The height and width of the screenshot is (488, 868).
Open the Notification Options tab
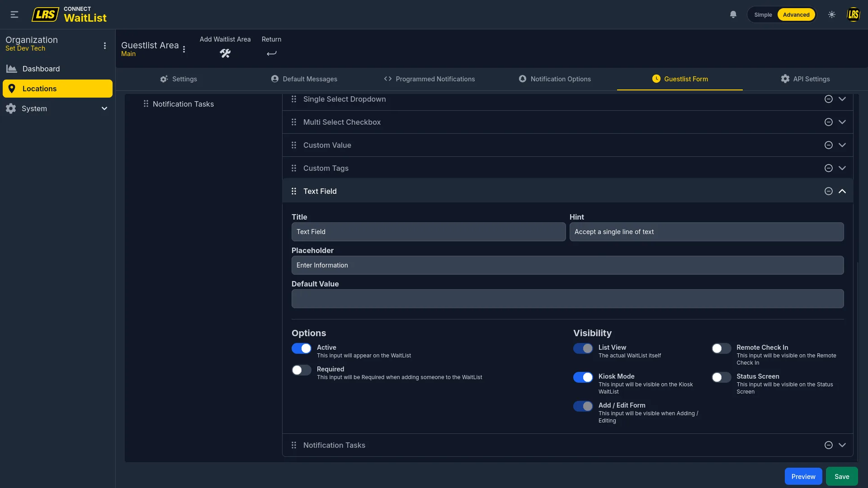coord(555,79)
